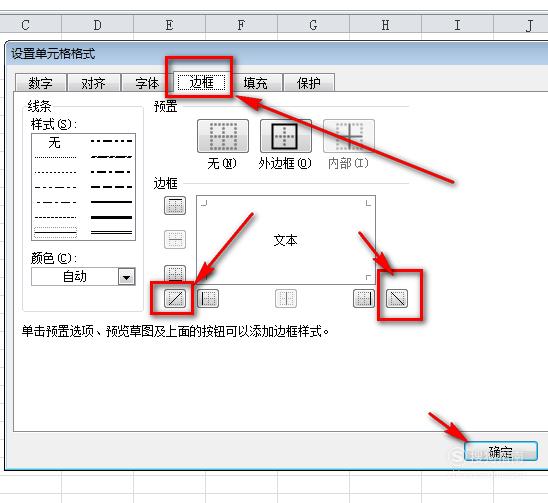Select the slanted dash-dot line style

pyautogui.click(x=111, y=157)
